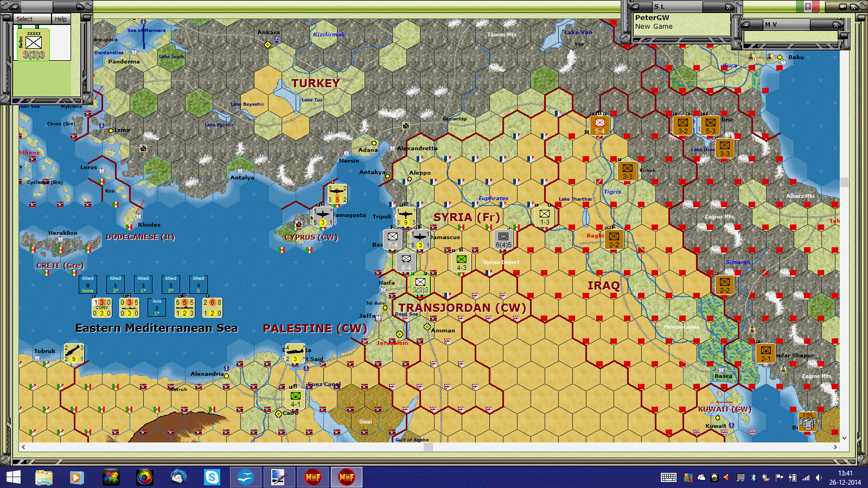The image size is (868, 488).
Task: Open the Select menu in unit panel
Action: pyautogui.click(x=24, y=19)
